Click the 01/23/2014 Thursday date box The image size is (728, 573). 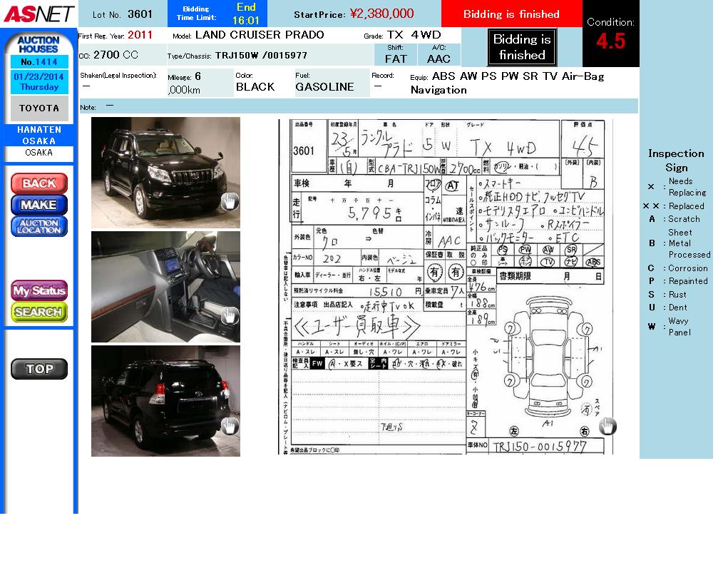click(x=39, y=82)
